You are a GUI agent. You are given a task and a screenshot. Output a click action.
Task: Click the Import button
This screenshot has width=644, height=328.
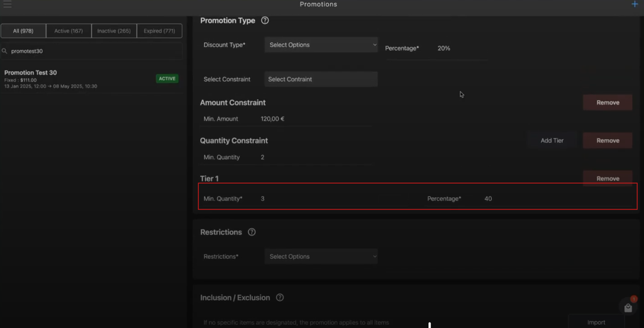[x=596, y=322]
